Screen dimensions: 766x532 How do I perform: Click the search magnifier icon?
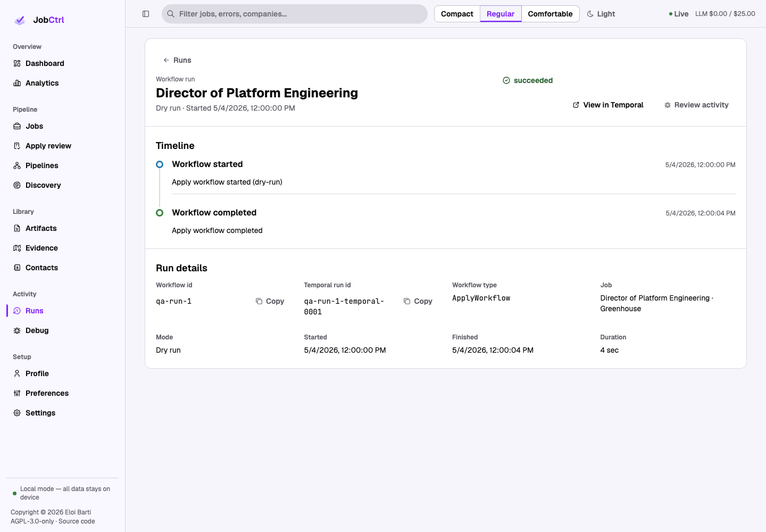click(x=171, y=14)
